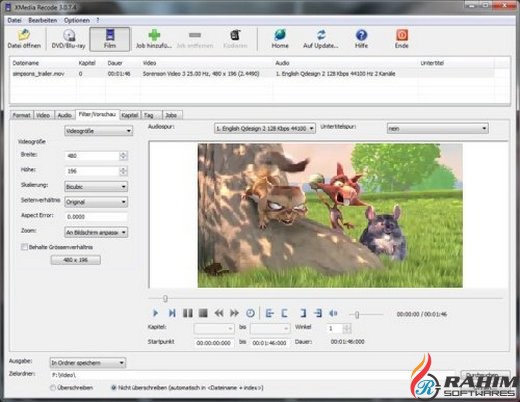This screenshot has width=520, height=402.
Task: Check for updates via Auf Update
Action: 321,39
